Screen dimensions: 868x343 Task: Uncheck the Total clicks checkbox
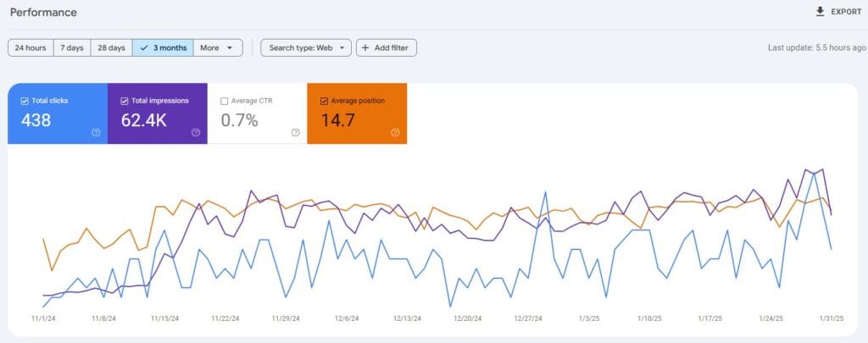coord(23,101)
